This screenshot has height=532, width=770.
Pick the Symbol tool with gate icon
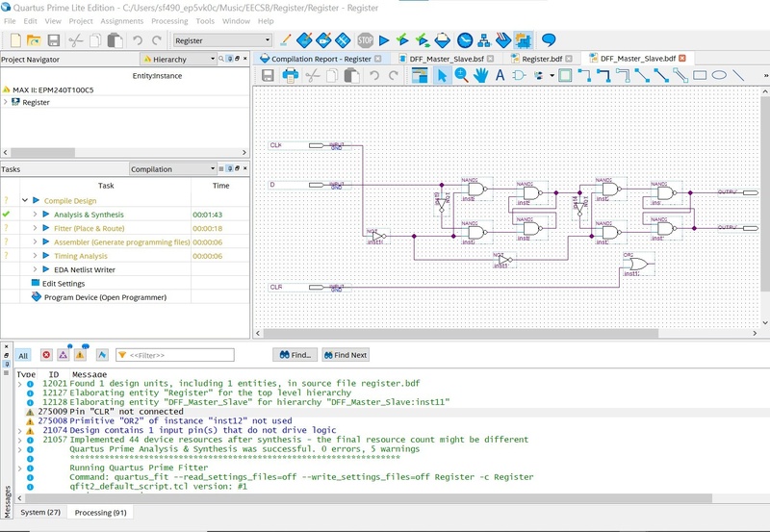pyautogui.click(x=519, y=75)
